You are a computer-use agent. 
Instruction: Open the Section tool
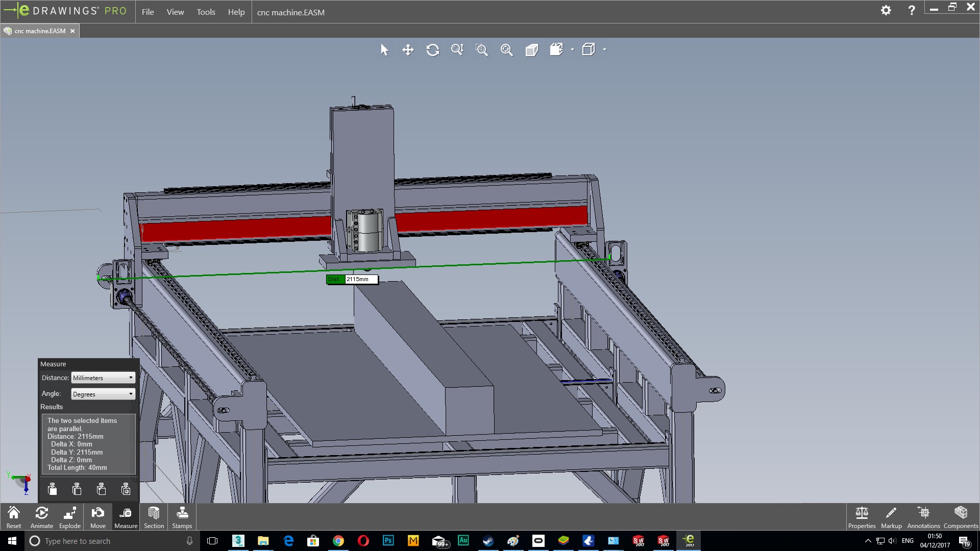pyautogui.click(x=154, y=517)
